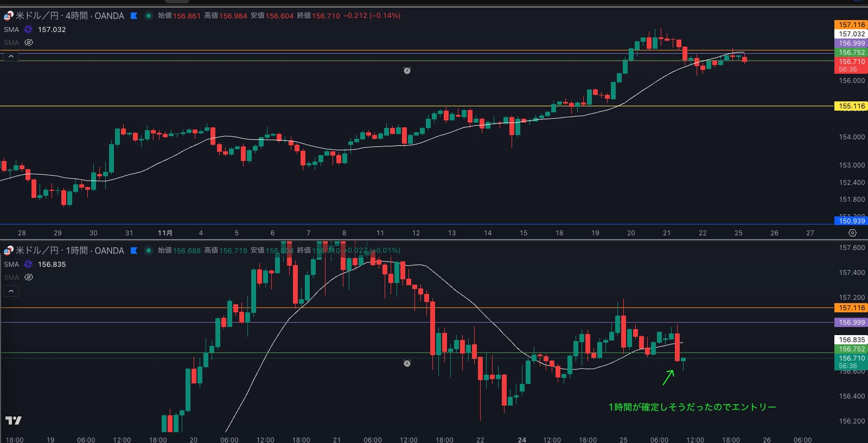Click the SMA refresh icon in 4-hour chart

click(x=28, y=30)
